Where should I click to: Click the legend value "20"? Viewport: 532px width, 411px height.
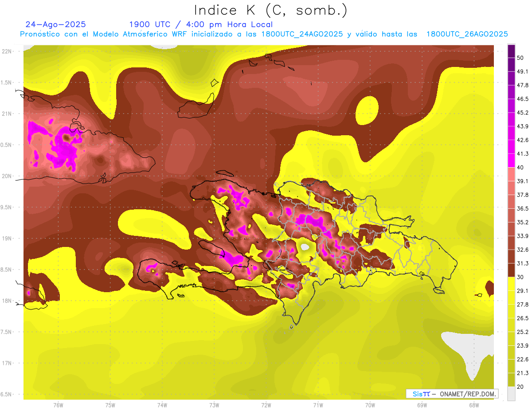(x=520, y=387)
